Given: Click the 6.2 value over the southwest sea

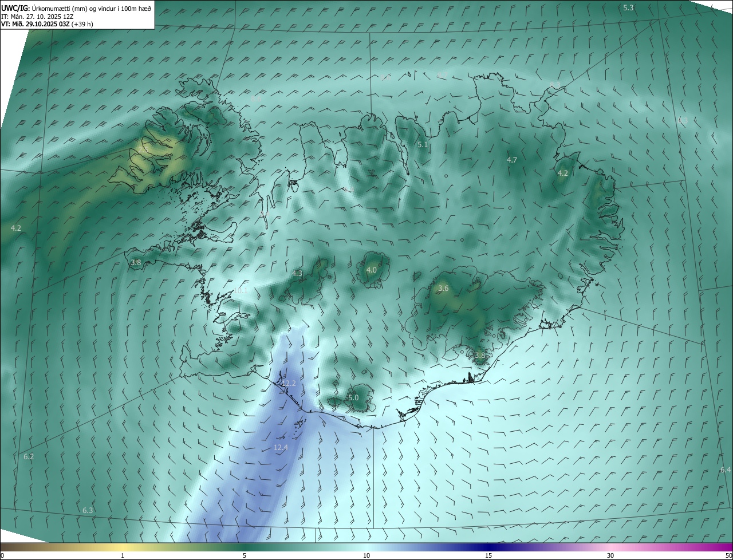Looking at the screenshot, I should pos(29,456).
